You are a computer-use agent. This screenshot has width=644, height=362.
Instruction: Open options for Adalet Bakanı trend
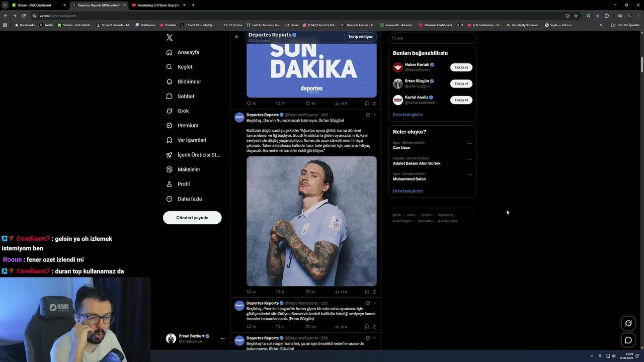470,159
